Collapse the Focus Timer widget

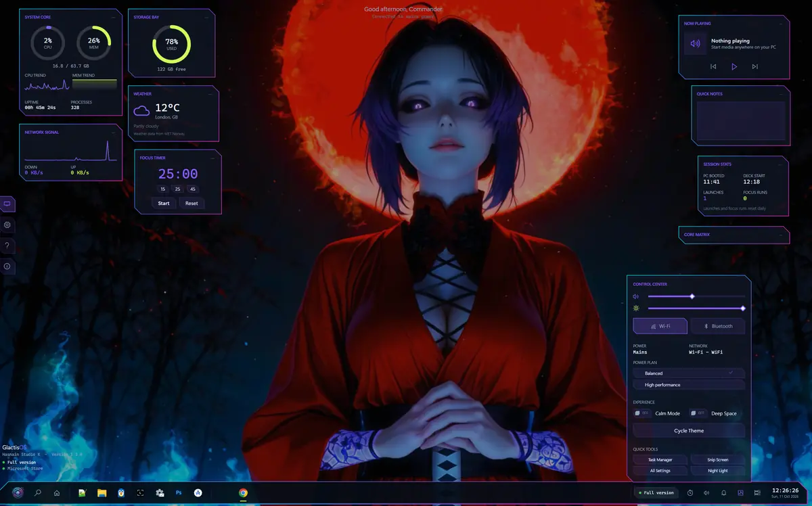coord(212,158)
